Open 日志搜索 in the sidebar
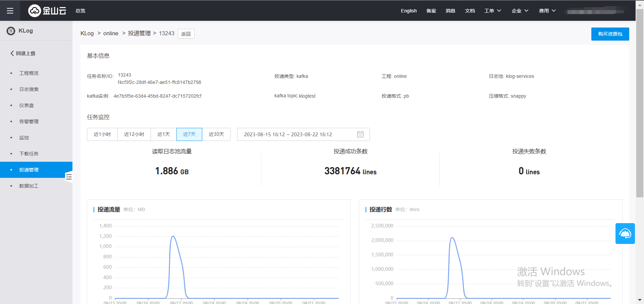 29,89
